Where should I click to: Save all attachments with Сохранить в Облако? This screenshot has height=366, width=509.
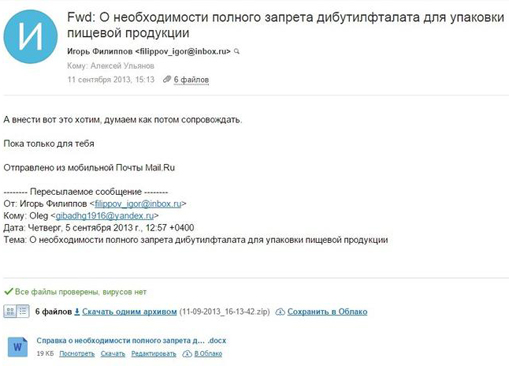[x=327, y=312]
